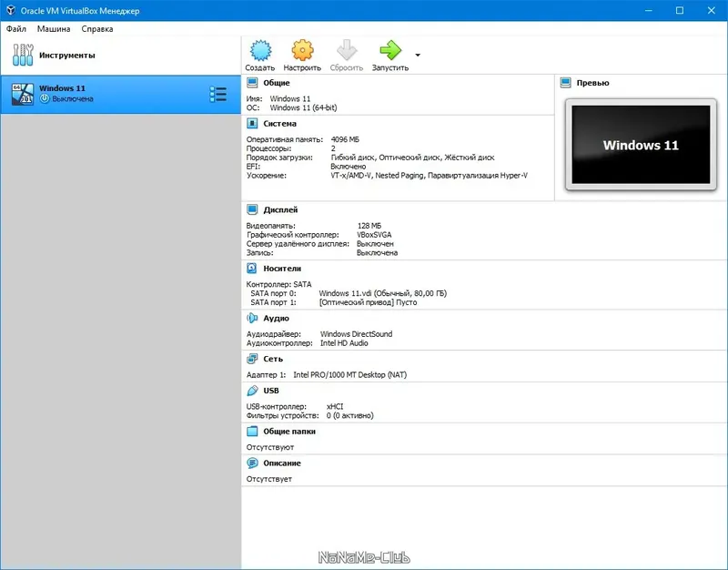Click the Носители storage disk icon
This screenshot has width=728, height=570.
252,268
